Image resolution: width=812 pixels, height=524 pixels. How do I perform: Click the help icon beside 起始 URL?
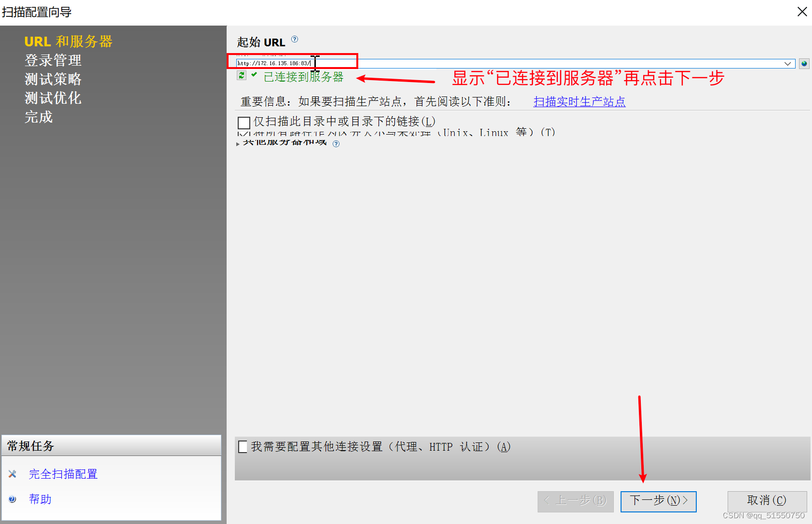point(295,39)
